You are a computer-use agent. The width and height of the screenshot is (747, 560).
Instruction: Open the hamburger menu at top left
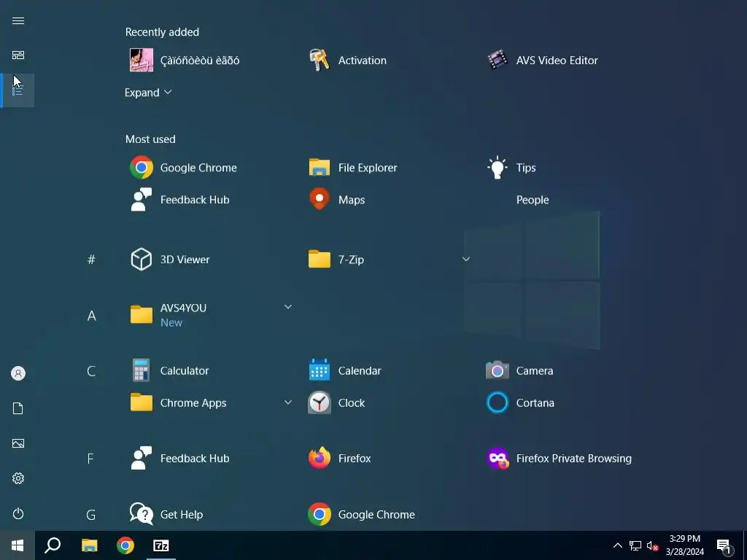[x=18, y=20]
